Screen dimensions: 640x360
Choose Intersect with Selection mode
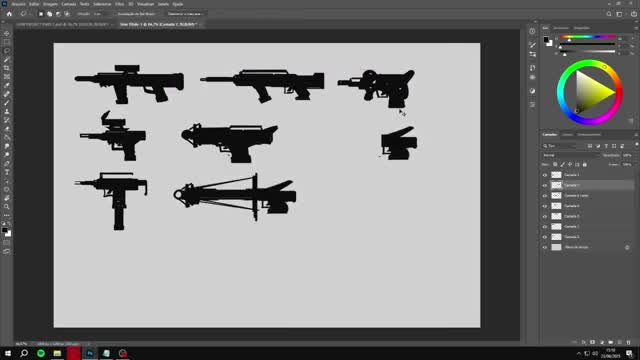click(67, 14)
